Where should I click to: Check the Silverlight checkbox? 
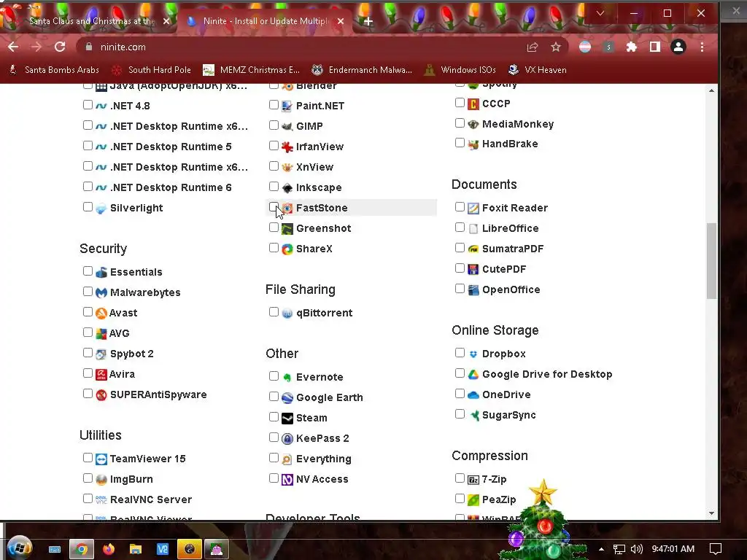88,206
